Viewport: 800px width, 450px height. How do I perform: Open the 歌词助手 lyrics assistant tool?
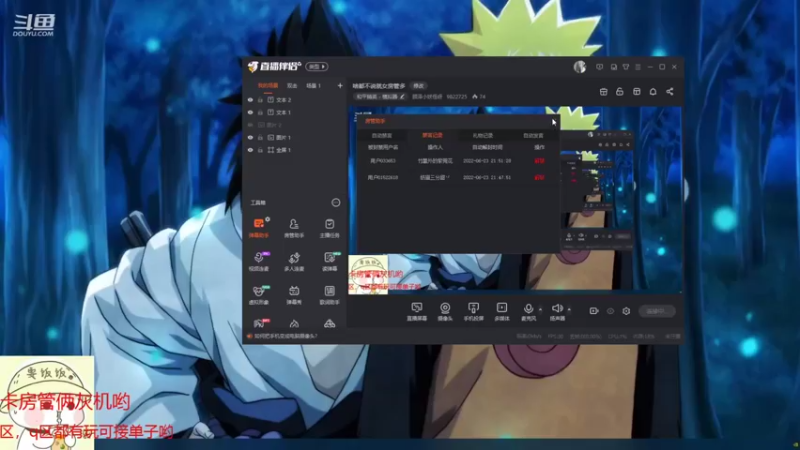click(330, 295)
